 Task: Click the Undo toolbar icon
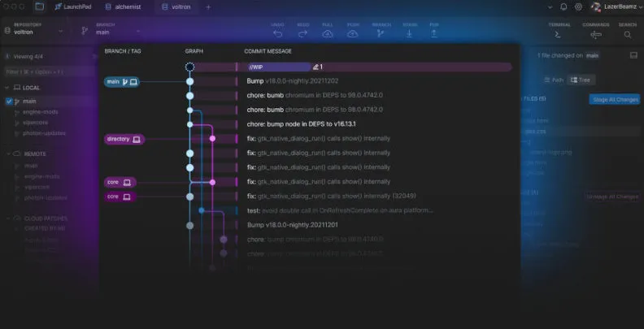pos(278,34)
